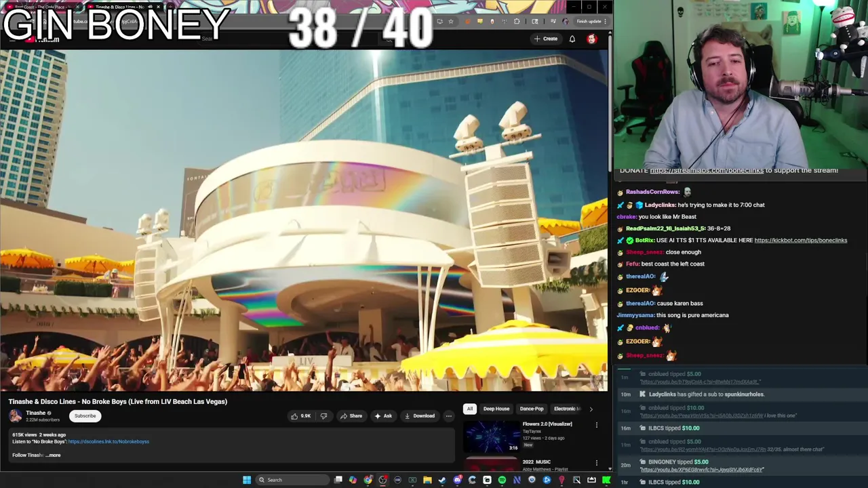The height and width of the screenshot is (488, 868).
Task: Bookmark this page with the star icon
Action: tap(450, 21)
